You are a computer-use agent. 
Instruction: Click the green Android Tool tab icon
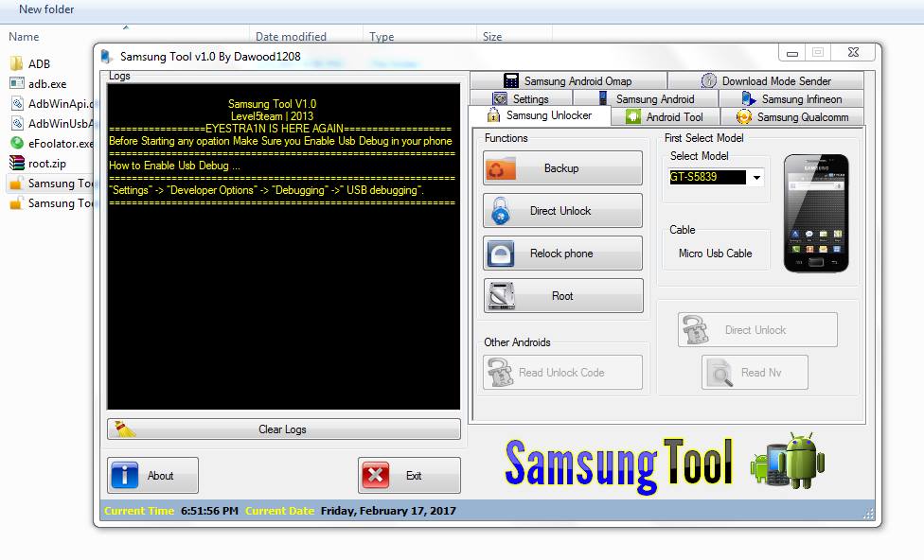[x=633, y=116]
